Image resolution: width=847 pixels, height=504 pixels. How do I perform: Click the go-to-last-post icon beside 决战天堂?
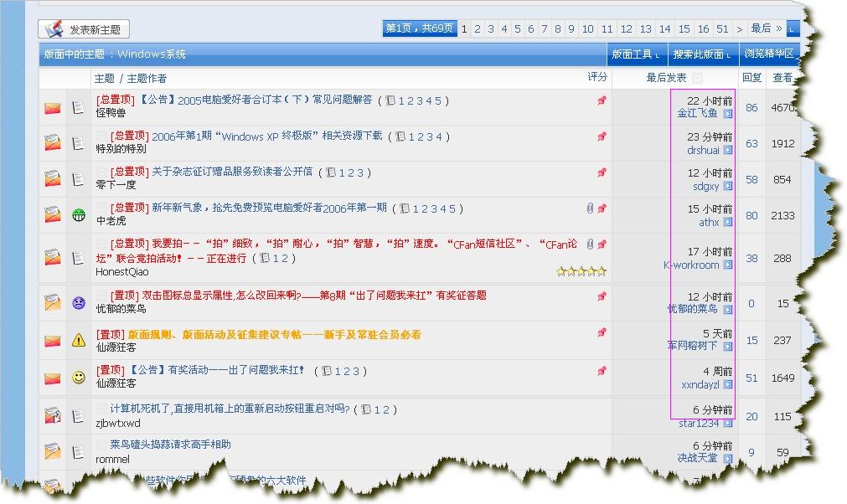click(x=728, y=459)
